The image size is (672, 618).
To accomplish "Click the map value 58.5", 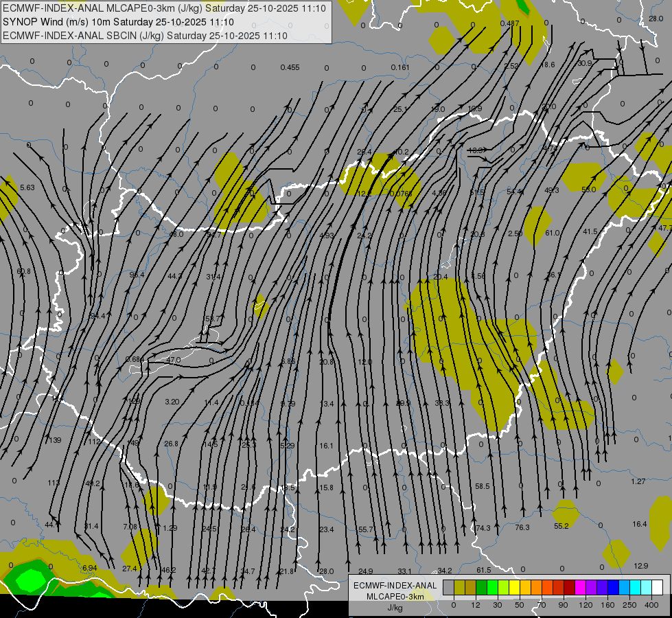I will 482,486.
